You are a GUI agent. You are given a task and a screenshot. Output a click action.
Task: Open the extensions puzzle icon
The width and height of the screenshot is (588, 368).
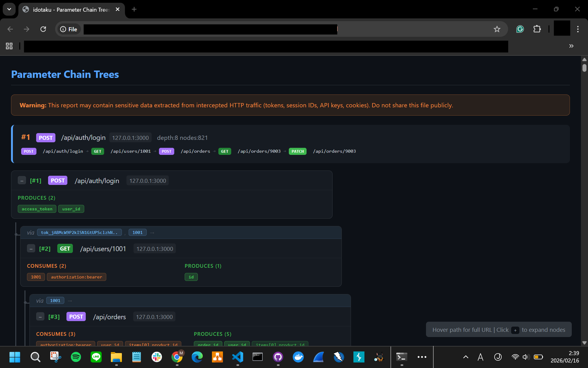[537, 29]
